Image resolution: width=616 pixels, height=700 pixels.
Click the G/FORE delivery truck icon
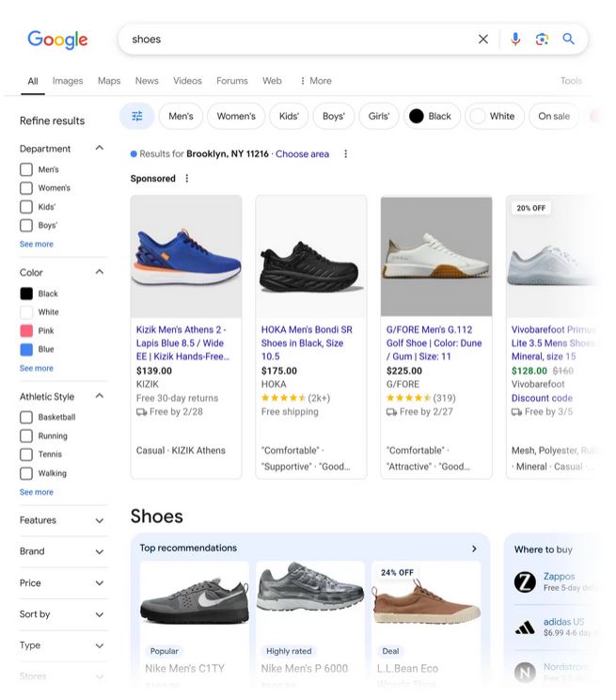[x=391, y=412]
